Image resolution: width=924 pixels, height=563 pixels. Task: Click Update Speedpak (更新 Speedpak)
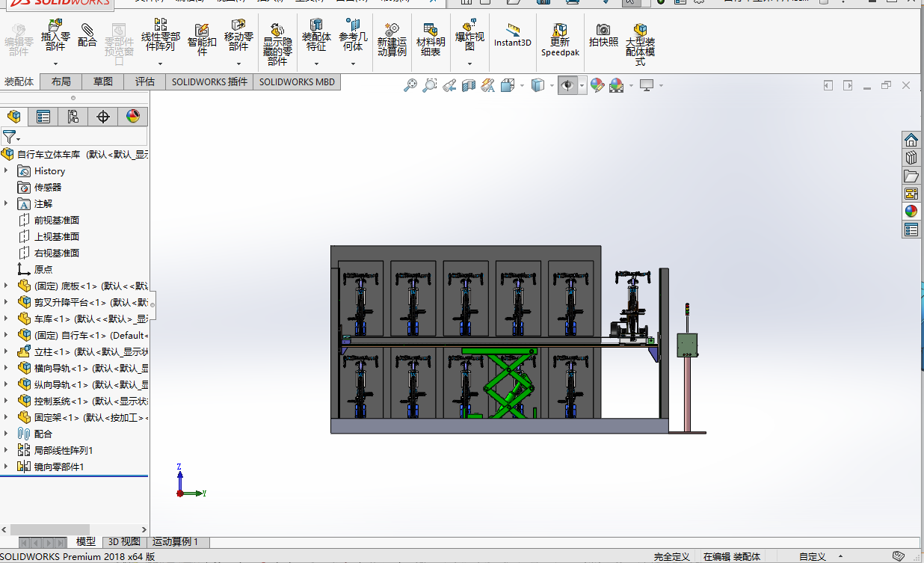click(x=560, y=39)
